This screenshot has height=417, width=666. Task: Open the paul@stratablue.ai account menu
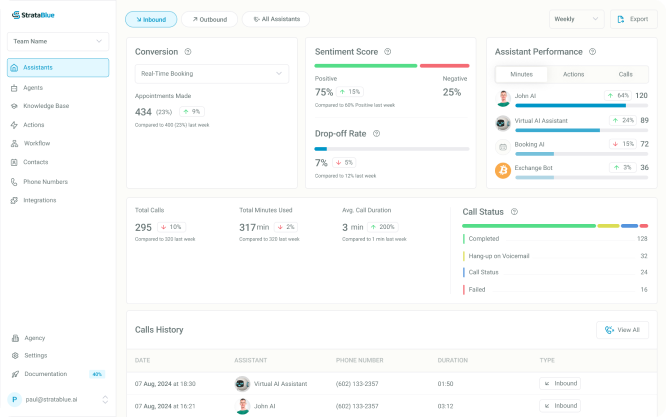click(x=58, y=399)
